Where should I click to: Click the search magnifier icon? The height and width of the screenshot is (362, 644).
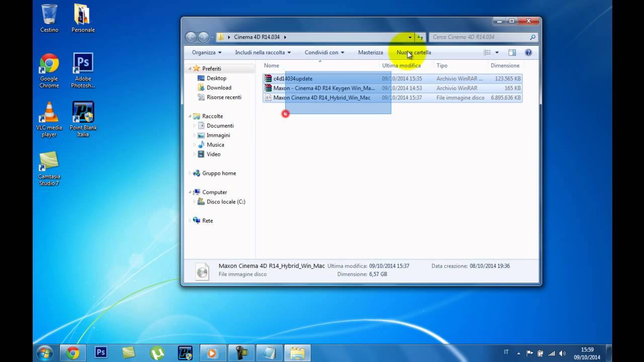click(533, 37)
